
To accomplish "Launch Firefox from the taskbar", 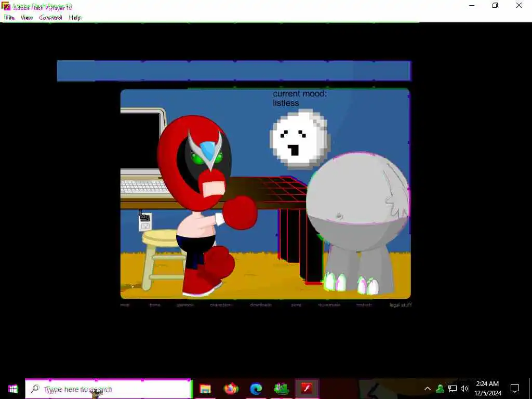I will click(231, 389).
